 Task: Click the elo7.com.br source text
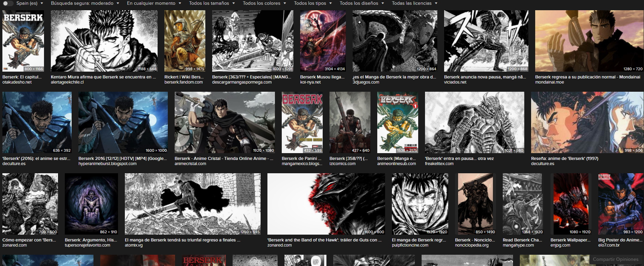coord(609,245)
